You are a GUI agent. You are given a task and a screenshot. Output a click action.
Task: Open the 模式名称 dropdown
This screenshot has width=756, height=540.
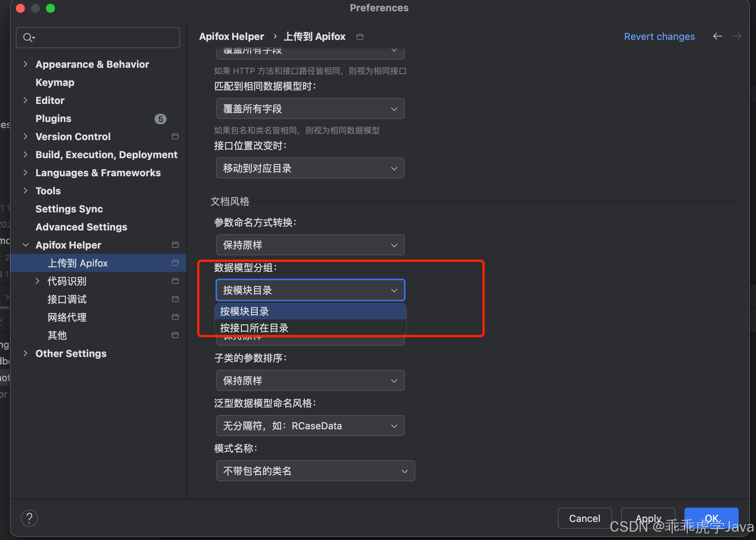point(315,471)
